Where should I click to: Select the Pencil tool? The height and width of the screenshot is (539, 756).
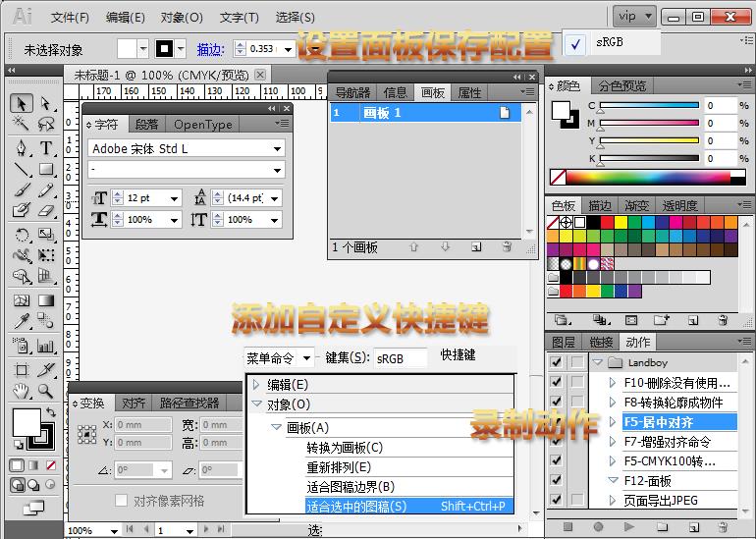(x=46, y=189)
